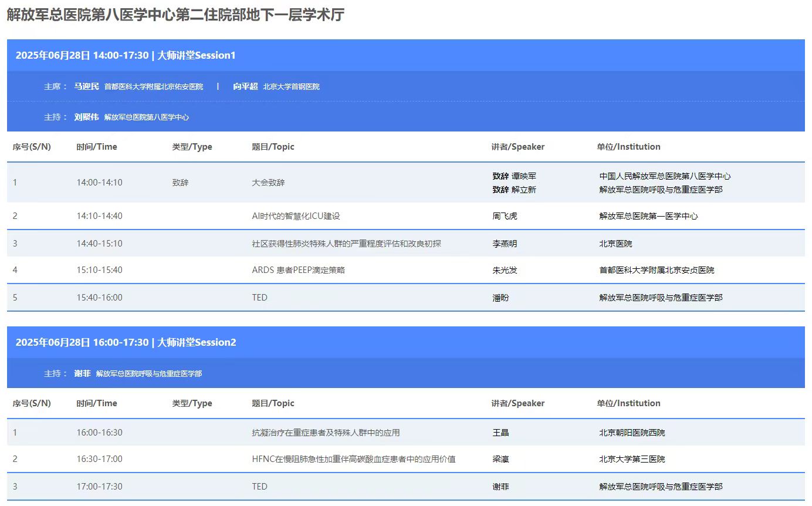
Task: Click institution 北京朝阳医院西院
Action: 632,433
